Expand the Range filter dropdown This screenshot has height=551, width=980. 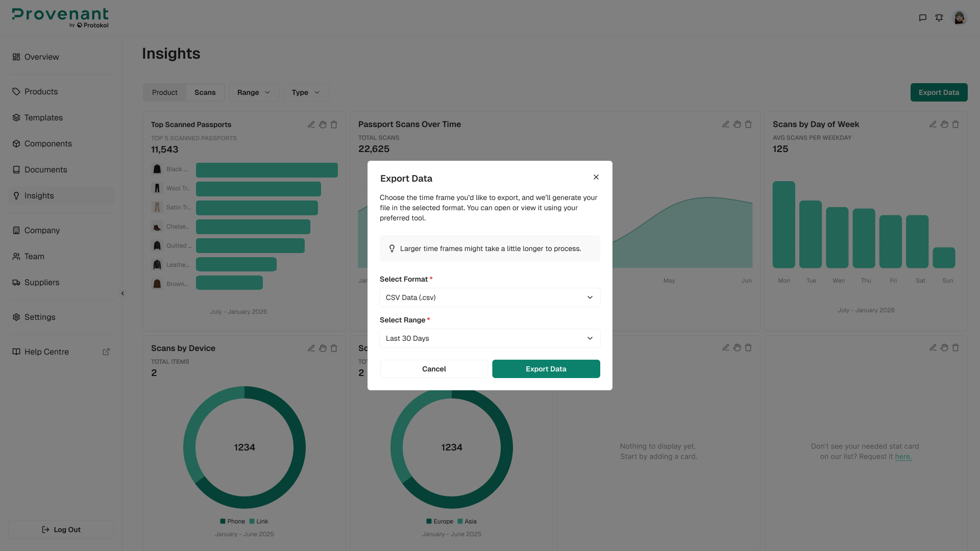[254, 92]
